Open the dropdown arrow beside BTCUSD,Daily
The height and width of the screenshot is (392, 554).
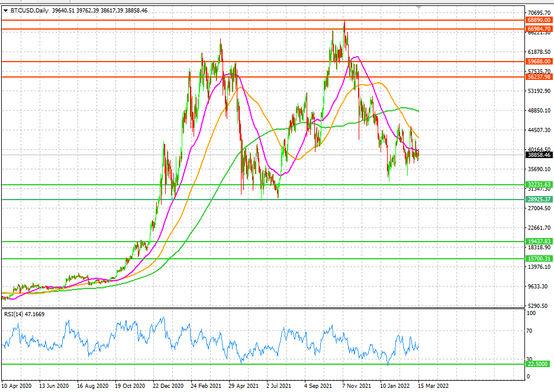coord(6,11)
